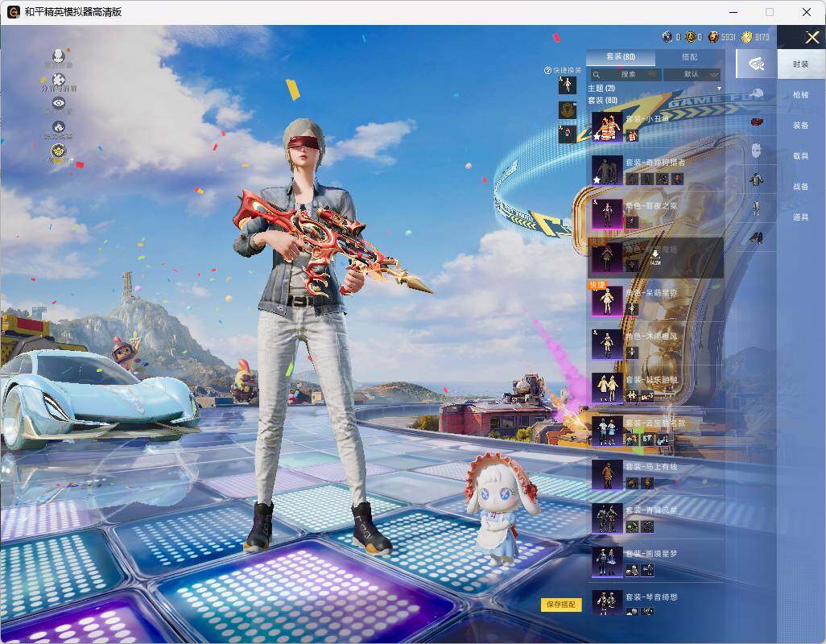Click the first sub-item under 套装-奇异狩猎者

click(x=632, y=179)
